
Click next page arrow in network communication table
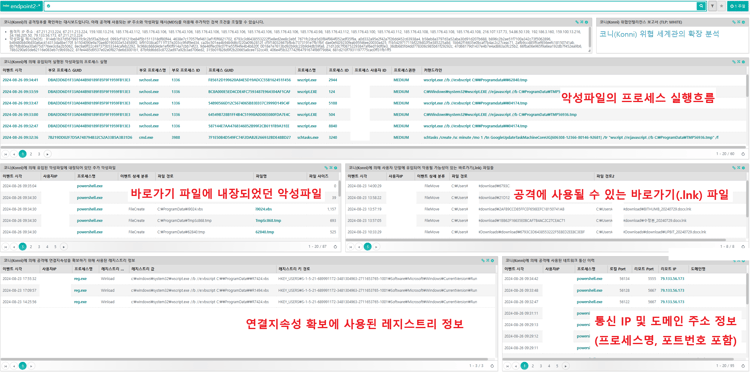pyautogui.click(x=566, y=365)
